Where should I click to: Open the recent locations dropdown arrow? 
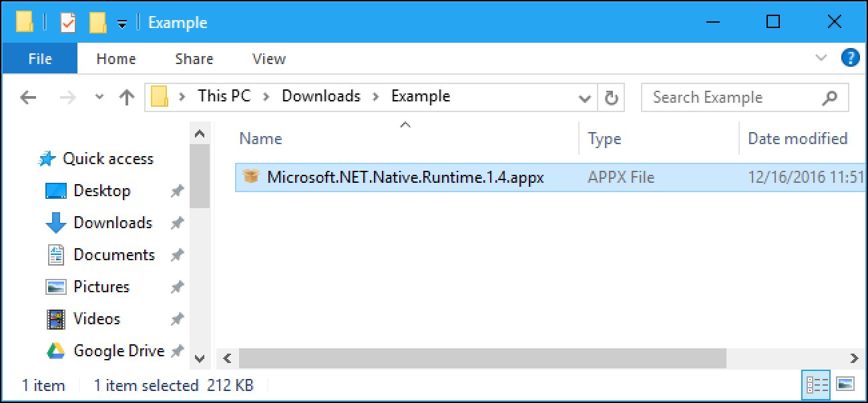pyautogui.click(x=99, y=97)
